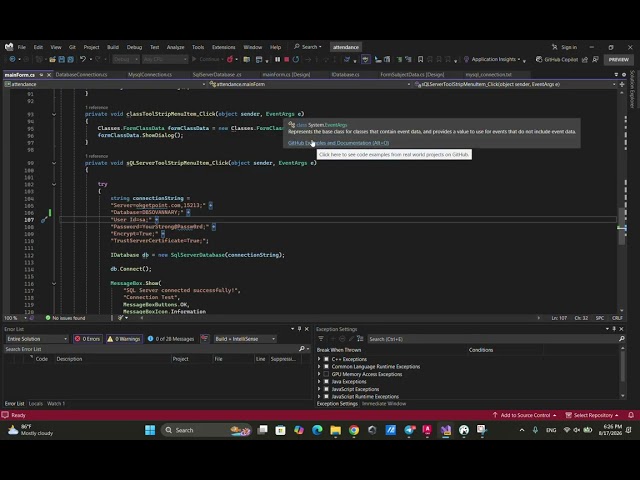Clear all filters icon in Error List
Image resolution: width=640 pixels, height=480 pixels.
click(204, 339)
